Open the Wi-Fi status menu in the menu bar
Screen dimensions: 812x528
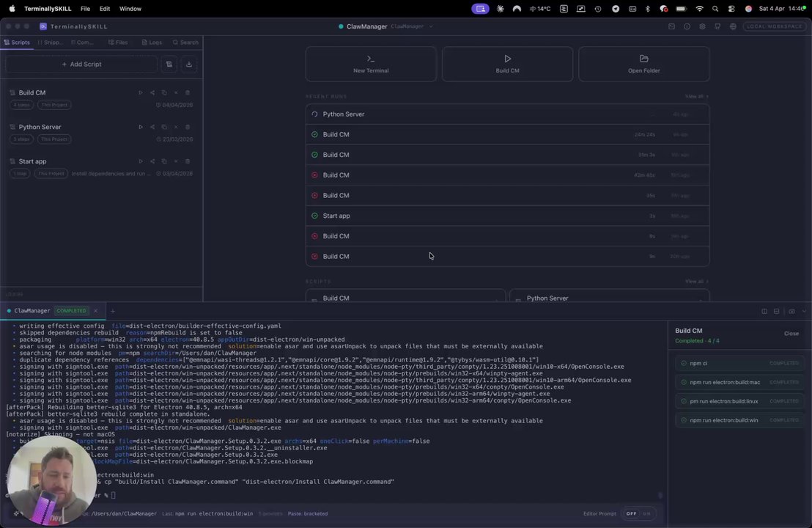click(x=700, y=9)
